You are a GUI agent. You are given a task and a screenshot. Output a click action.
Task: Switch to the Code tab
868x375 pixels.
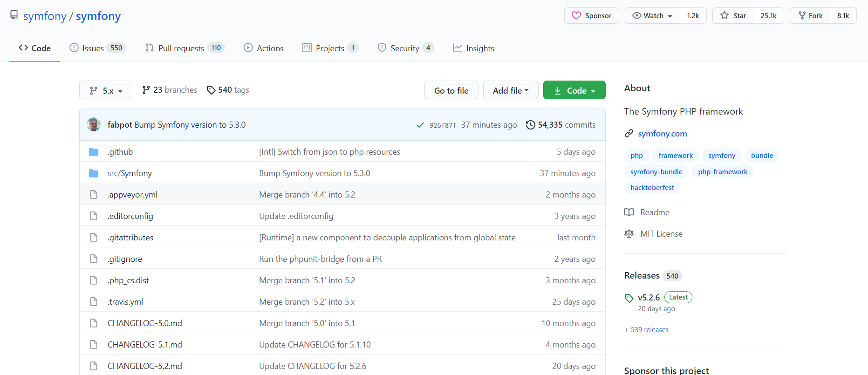tap(34, 48)
